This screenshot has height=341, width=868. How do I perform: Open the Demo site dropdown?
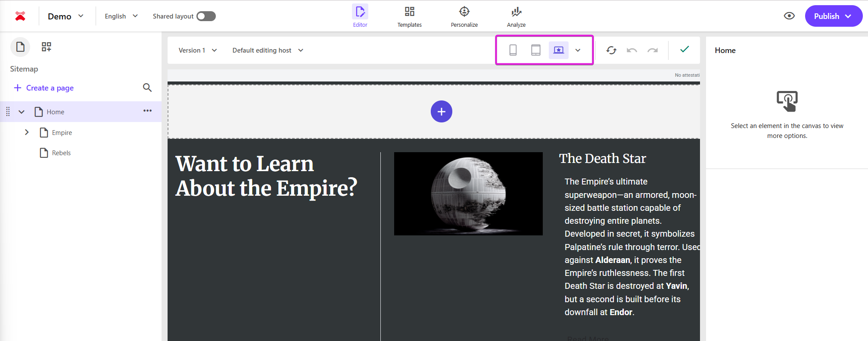pos(65,16)
